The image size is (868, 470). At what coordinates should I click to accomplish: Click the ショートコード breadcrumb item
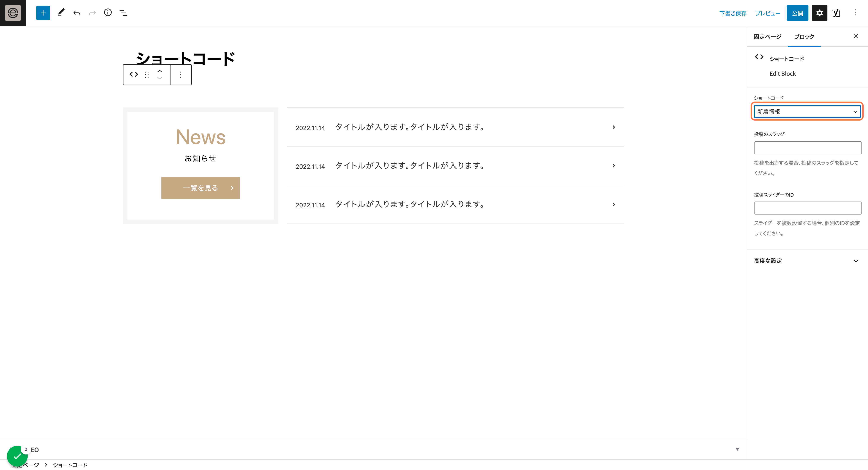click(x=70, y=465)
